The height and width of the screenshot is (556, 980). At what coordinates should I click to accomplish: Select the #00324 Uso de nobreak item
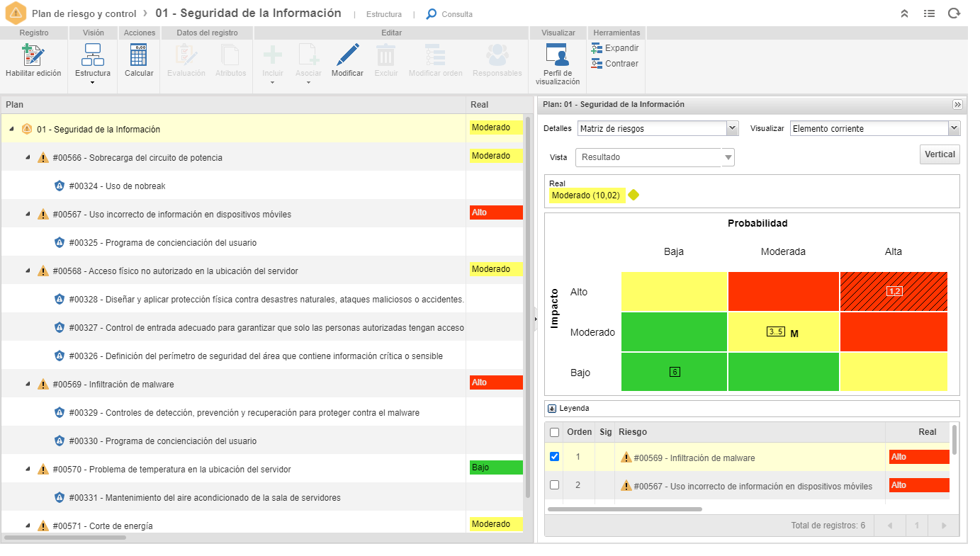[x=117, y=186]
